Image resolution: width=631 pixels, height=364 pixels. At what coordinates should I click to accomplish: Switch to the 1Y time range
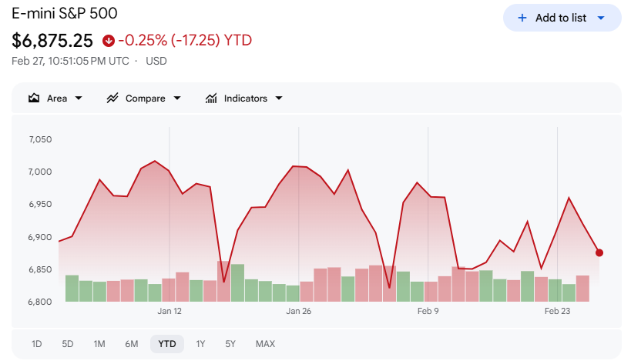coord(200,344)
